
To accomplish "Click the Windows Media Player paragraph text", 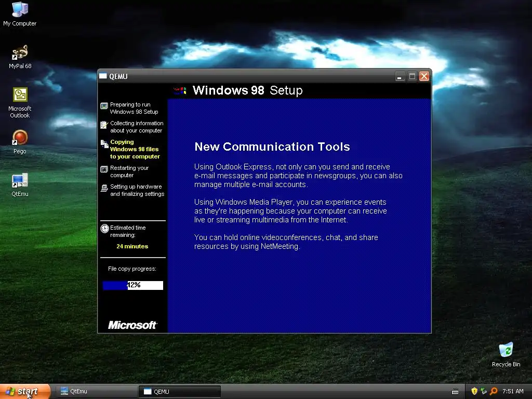I will tap(290, 211).
